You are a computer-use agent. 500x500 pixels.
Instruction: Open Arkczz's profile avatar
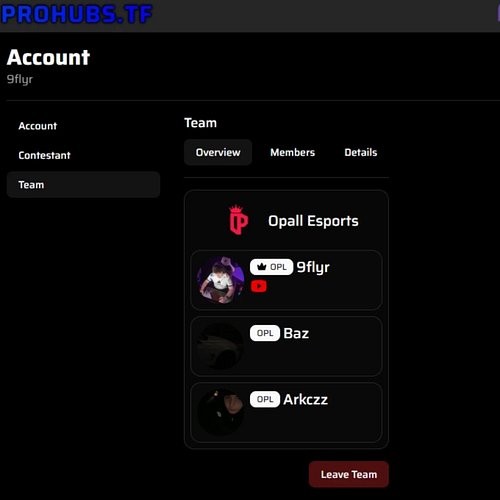point(221,412)
